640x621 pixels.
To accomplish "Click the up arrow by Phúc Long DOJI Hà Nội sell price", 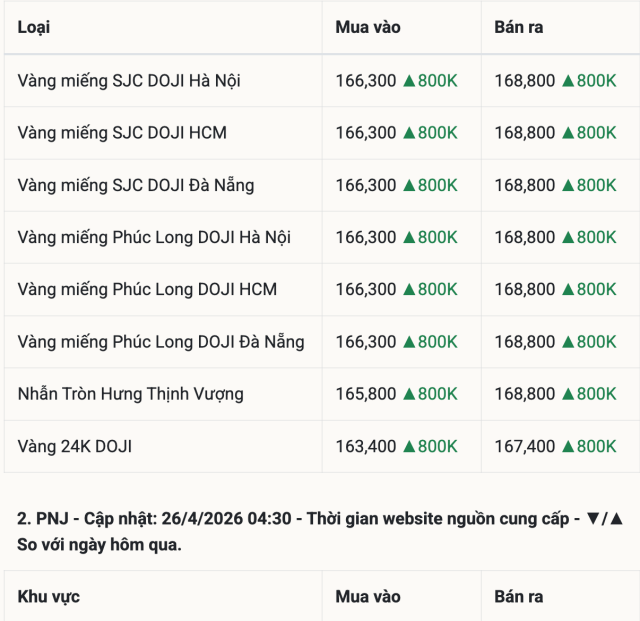I will (567, 237).
